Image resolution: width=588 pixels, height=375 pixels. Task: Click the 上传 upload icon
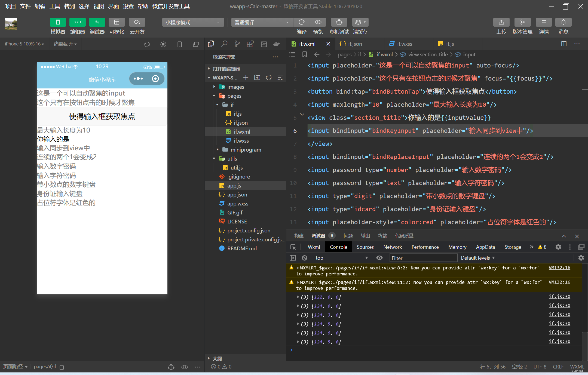click(x=501, y=22)
